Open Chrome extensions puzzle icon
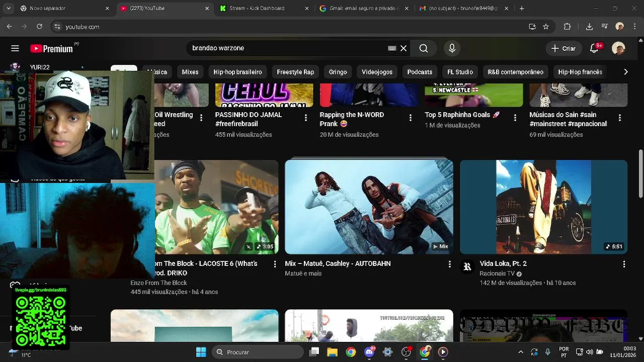The height and width of the screenshot is (362, 644). point(567,27)
